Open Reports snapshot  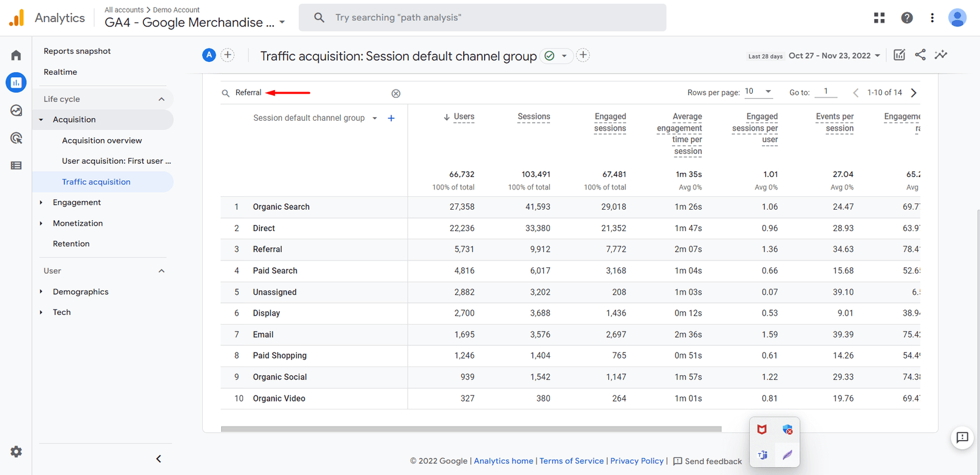coord(77,51)
